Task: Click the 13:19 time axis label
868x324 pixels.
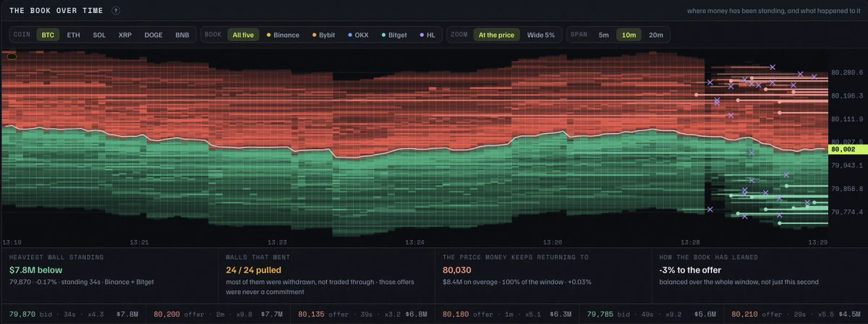Action: pyautogui.click(x=12, y=242)
